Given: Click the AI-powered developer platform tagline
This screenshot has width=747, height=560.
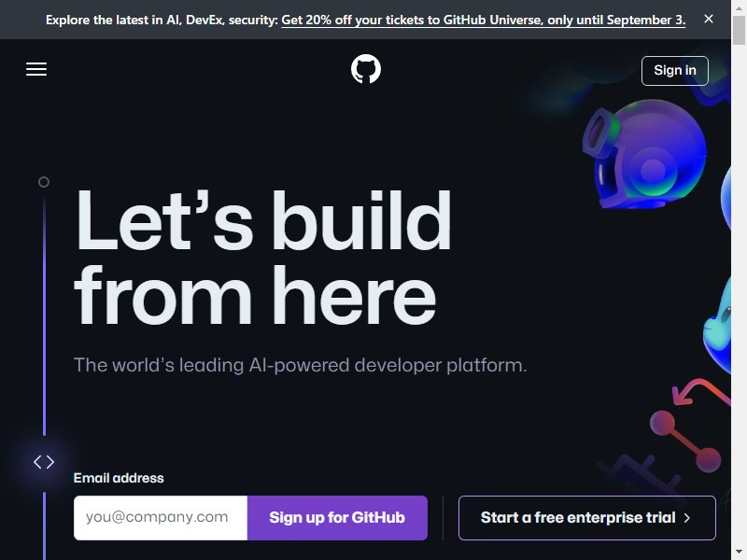Looking at the screenshot, I should (300, 365).
